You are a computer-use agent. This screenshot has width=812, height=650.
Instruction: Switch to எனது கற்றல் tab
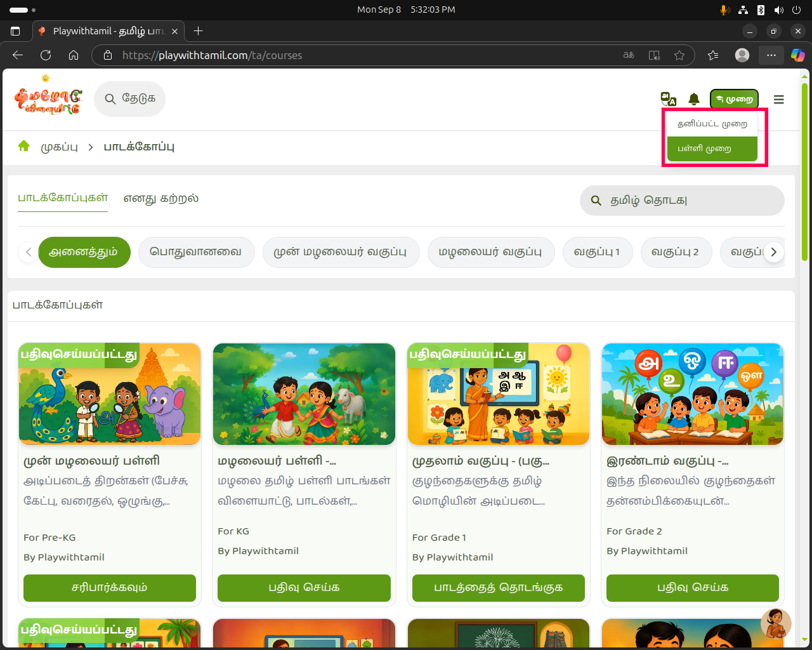pos(160,198)
